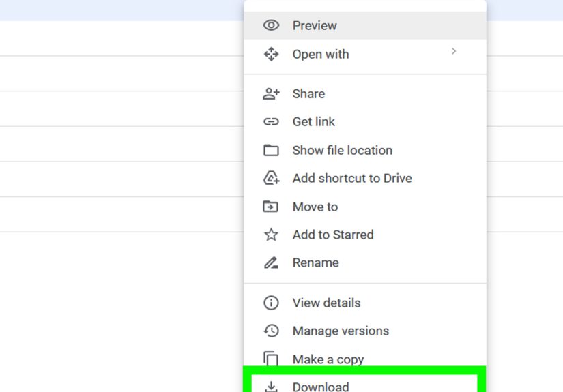Screen dimensions: 563x392
Task: Click the Add shortcut to Drive icon
Action: tap(271, 178)
